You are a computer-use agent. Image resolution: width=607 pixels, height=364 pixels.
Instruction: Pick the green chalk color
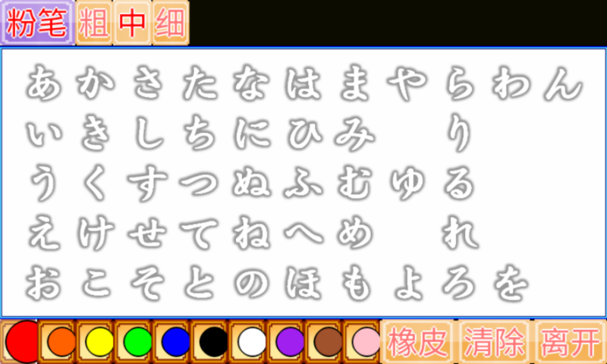pyautogui.click(x=138, y=342)
